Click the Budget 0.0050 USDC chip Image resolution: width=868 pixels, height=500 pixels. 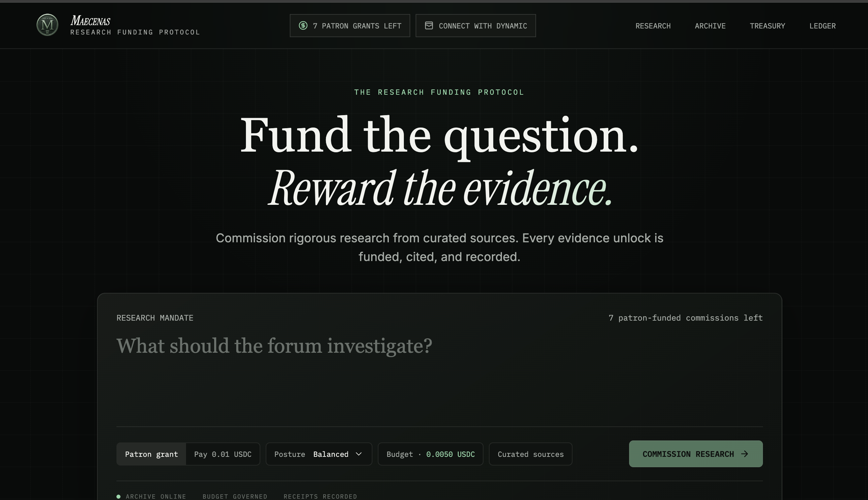point(431,454)
